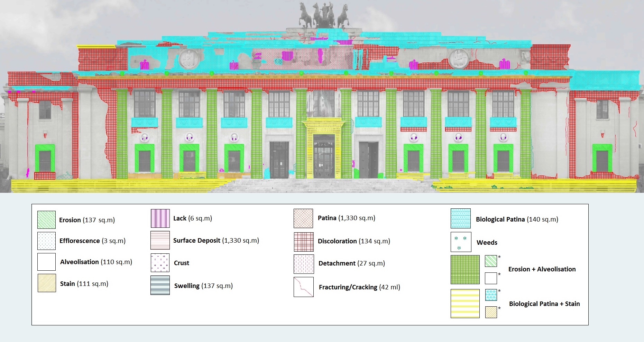The width and height of the screenshot is (644, 342).
Task: Select the small cyan swatch beside 'Biological Patina + Stain'
Action: (491, 295)
